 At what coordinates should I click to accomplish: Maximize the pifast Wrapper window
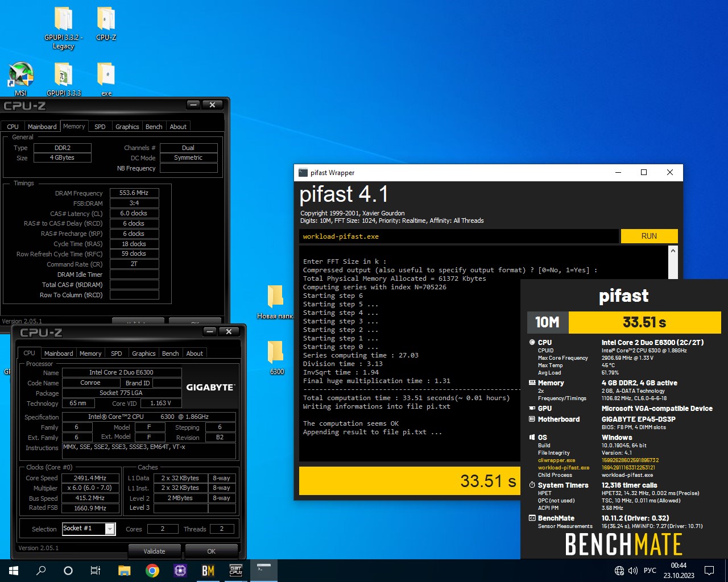[644, 172]
